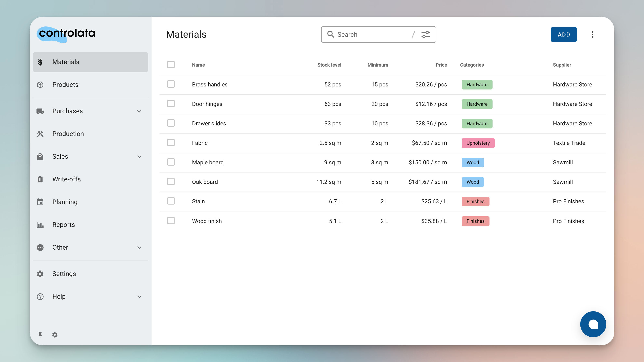Click the Write-offs trash icon
Viewport: 644px width, 362px height.
[40, 179]
